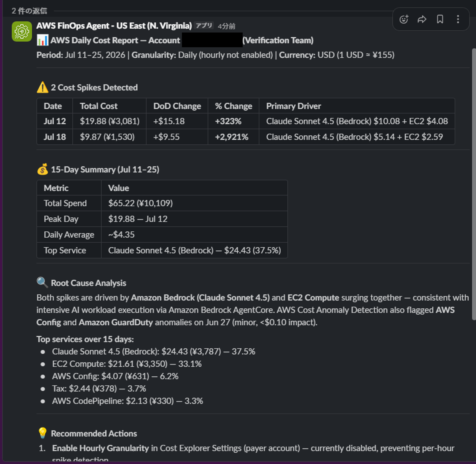Click the % Change column header
The width and height of the screenshot is (476, 464).
tap(234, 106)
